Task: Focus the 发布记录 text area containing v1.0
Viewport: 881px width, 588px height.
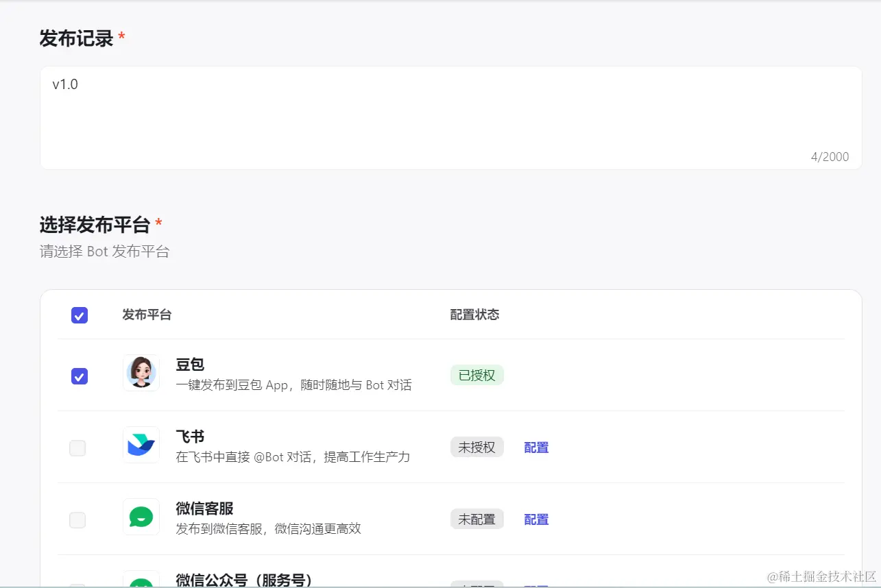Action: pyautogui.click(x=450, y=118)
